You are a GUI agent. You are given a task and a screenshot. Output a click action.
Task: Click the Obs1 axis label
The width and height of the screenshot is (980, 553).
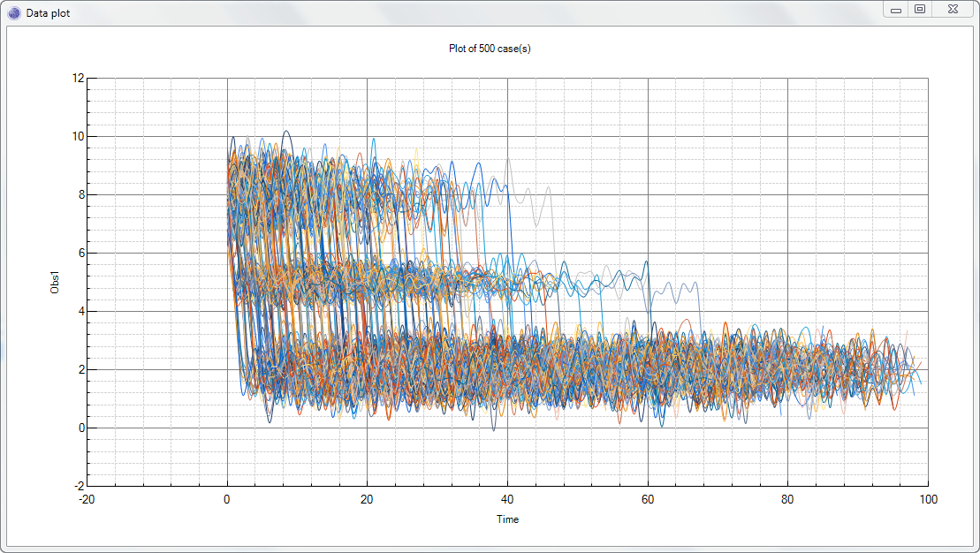click(x=56, y=280)
